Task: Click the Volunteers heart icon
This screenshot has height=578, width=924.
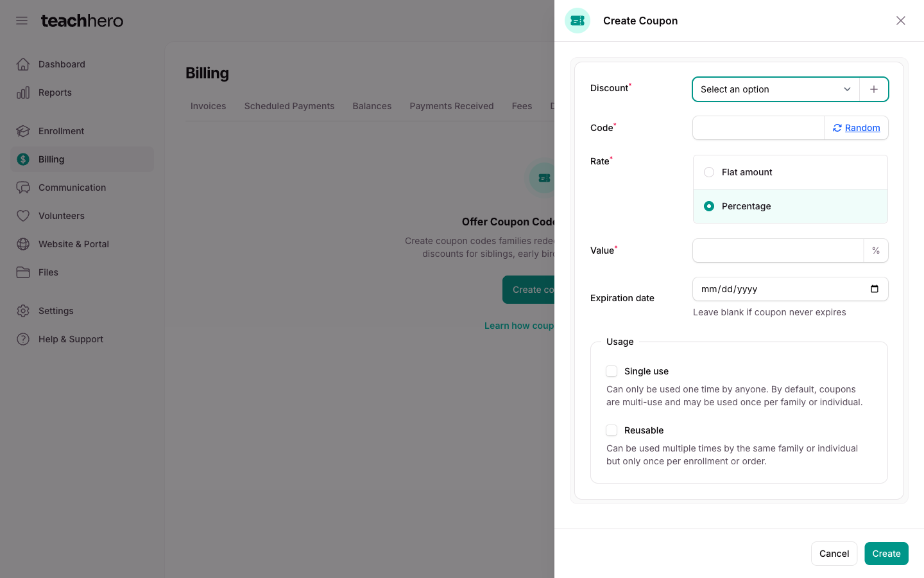Action: click(x=23, y=216)
